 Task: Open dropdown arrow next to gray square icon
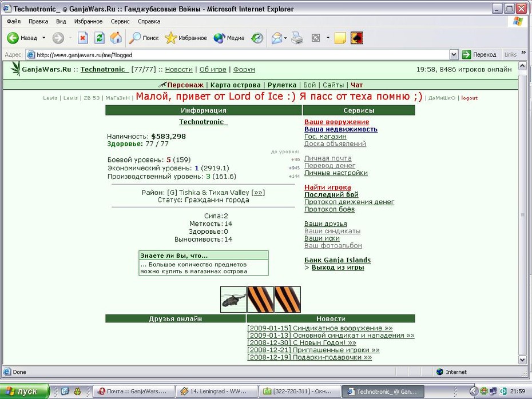pos(328,38)
